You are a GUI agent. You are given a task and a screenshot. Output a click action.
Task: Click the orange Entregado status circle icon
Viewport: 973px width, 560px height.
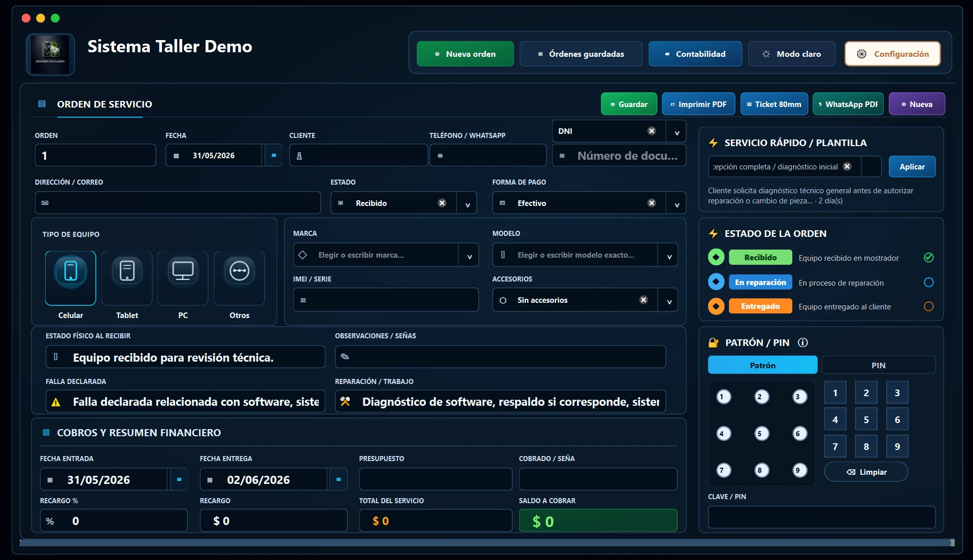pos(716,306)
